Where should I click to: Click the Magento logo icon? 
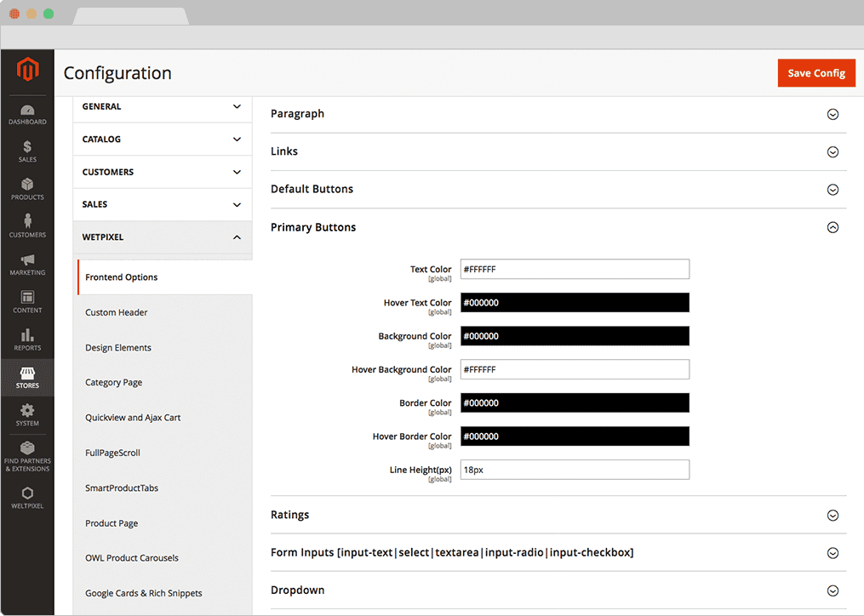point(27,71)
